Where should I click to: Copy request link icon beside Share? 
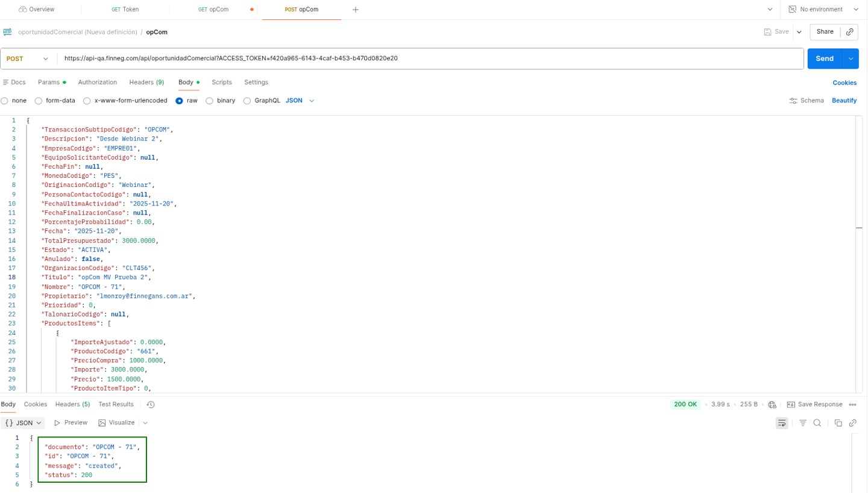[850, 32]
